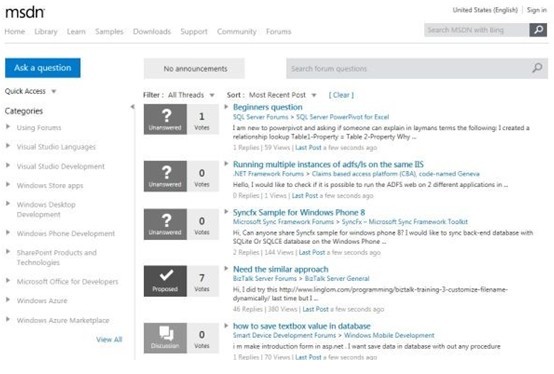The height and width of the screenshot is (374, 554).
Task: Open the Forums menu item
Action: click(279, 31)
